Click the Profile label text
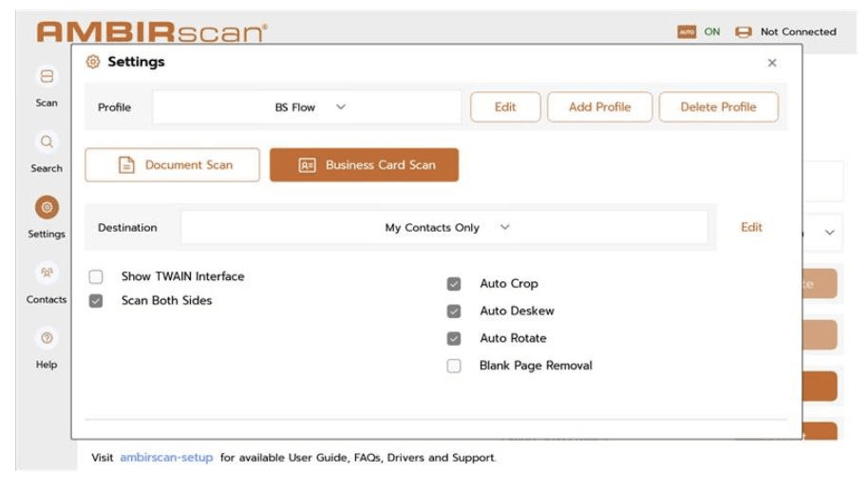 coord(115,107)
